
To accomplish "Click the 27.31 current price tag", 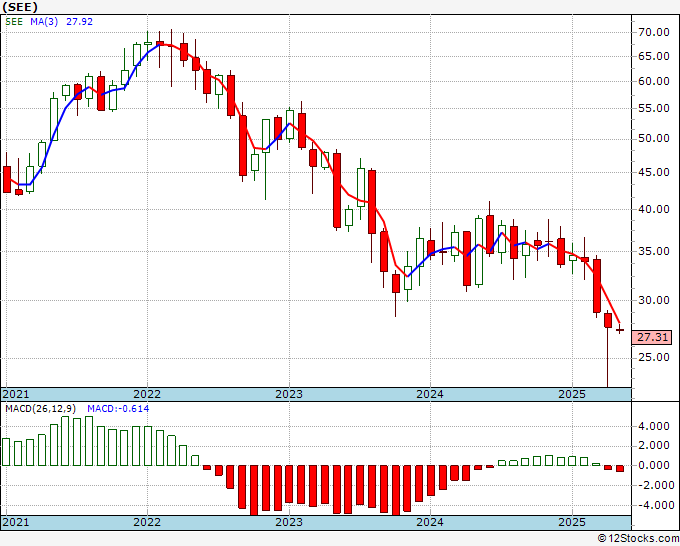I will [x=652, y=337].
